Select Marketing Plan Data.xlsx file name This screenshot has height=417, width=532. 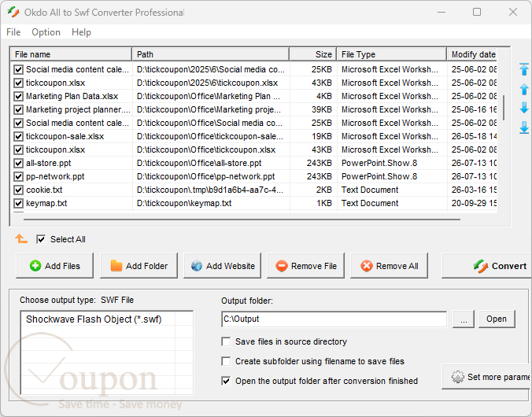pyautogui.click(x=72, y=96)
